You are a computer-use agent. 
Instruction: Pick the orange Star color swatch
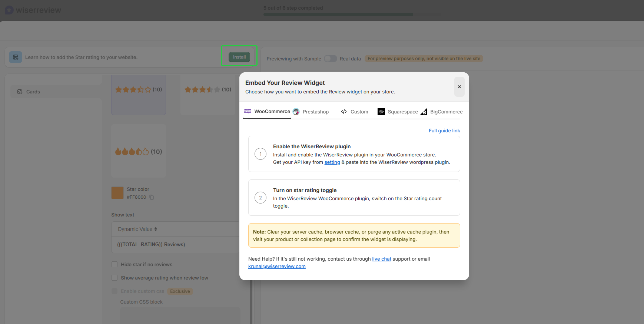point(117,193)
